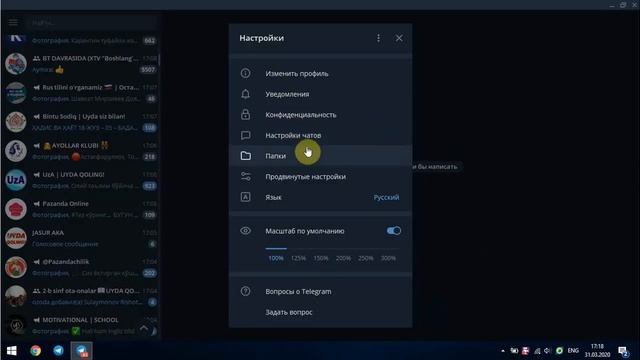Click the chat bubble icon beside Настройки чатов

coord(245,135)
